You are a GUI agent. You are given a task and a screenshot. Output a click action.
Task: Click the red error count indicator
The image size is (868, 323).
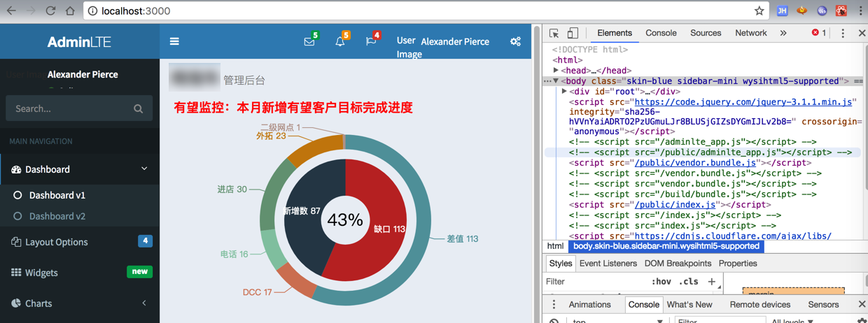819,33
